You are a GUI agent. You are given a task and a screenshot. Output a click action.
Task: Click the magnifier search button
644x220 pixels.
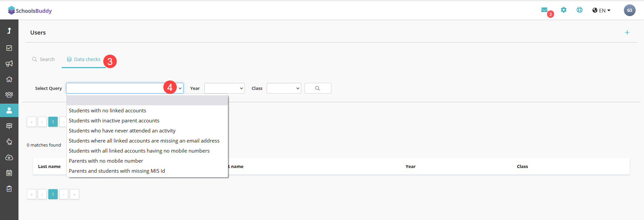coord(318,88)
